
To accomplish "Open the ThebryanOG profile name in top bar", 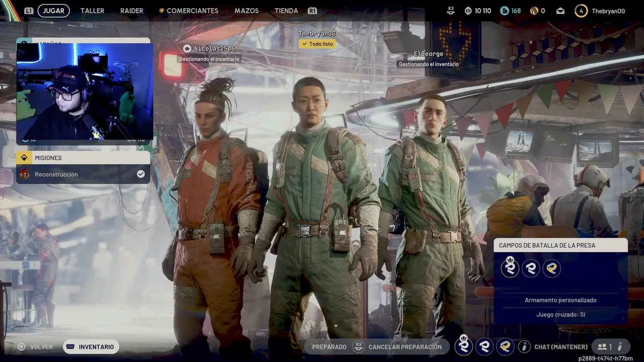I will click(x=608, y=11).
